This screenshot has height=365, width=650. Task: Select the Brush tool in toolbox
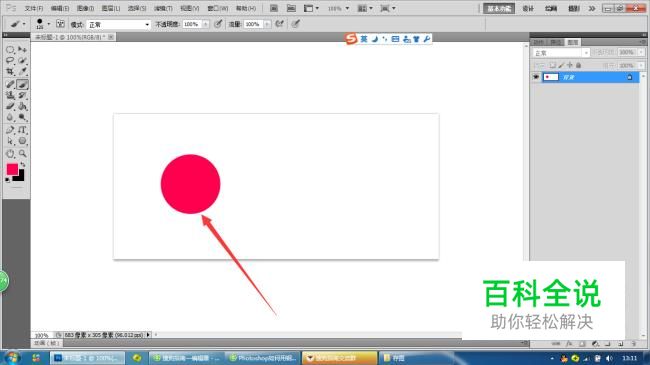pyautogui.click(x=22, y=84)
